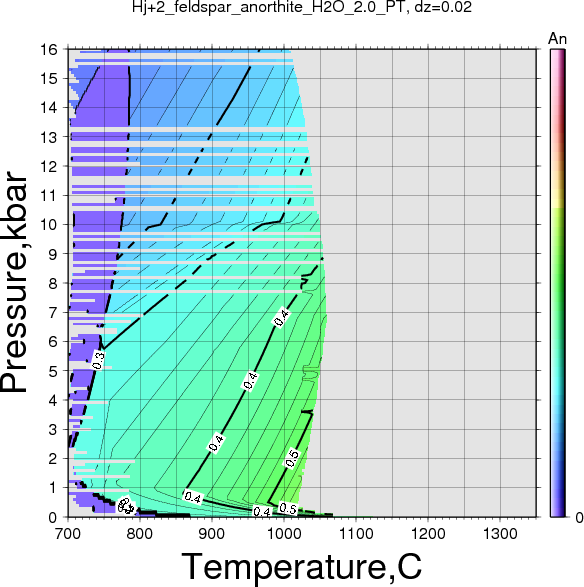This screenshot has height=587, width=584.
Task: Click pressure axis tick label '16'
Action: point(49,49)
